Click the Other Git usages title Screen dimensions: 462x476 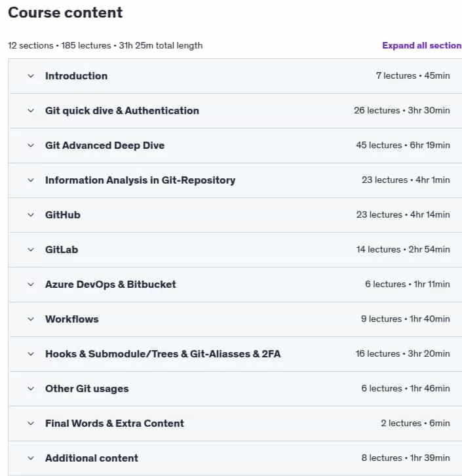point(87,389)
